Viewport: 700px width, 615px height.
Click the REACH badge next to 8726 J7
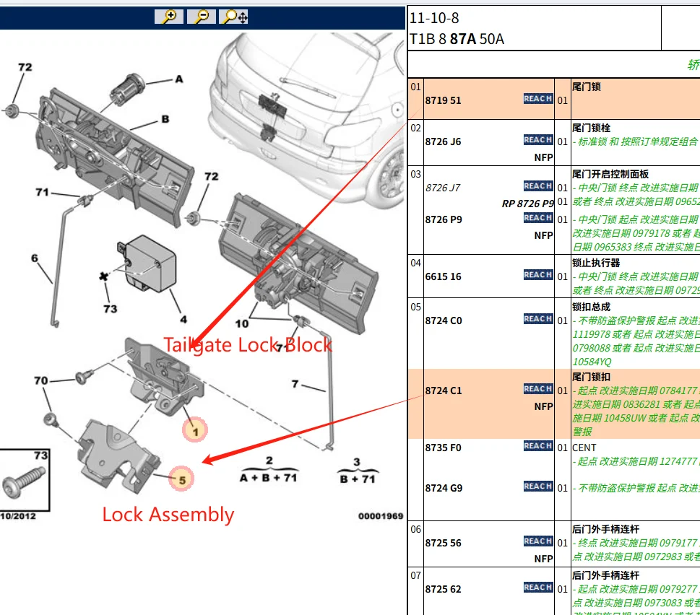tap(538, 186)
